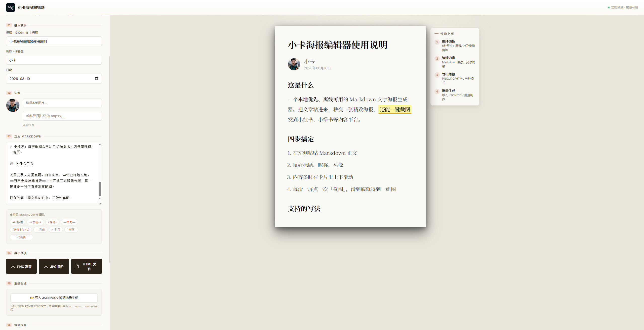Image resolution: width=644 pixels, height=330 pixels.
Task: Click the 清除头像 link
Action: pos(29,125)
